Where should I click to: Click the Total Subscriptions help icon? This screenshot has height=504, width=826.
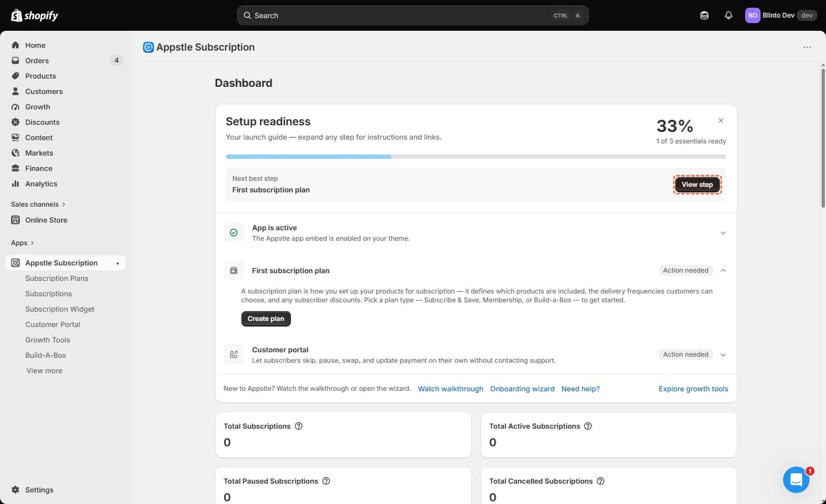299,426
